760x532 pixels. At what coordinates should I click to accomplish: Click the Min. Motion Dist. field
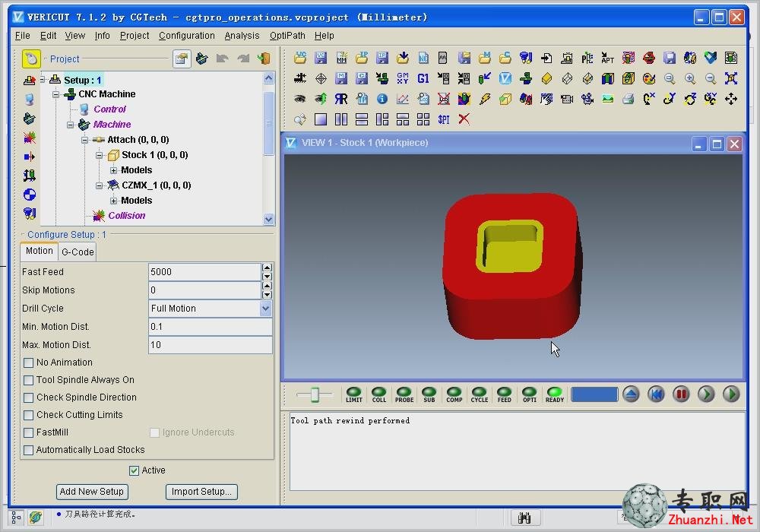pyautogui.click(x=210, y=327)
